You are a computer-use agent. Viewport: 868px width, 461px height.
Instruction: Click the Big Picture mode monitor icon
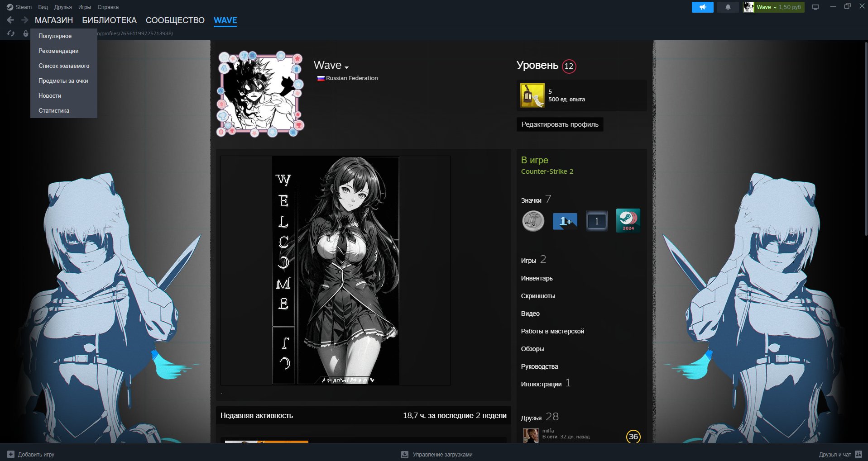[x=815, y=7]
